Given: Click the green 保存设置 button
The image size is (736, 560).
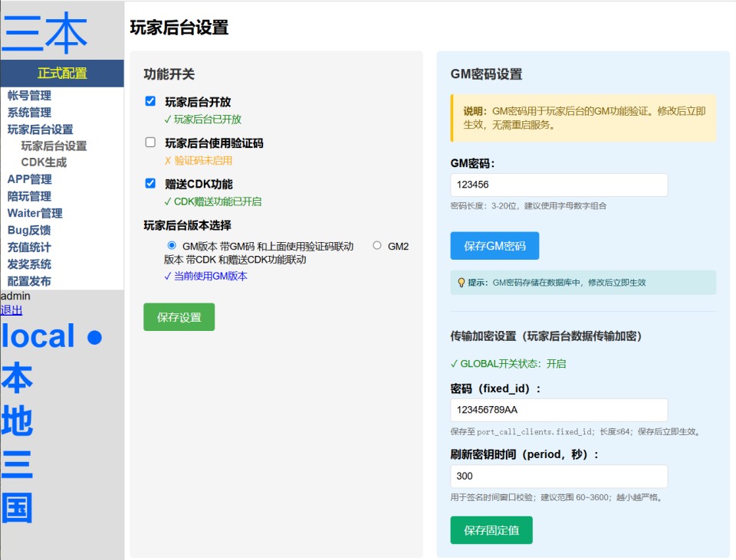Looking at the screenshot, I should point(179,317).
